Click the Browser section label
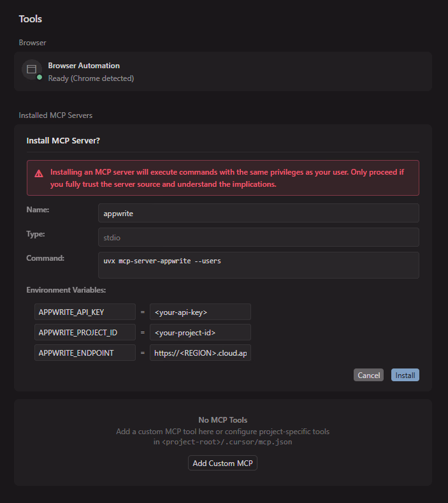 click(33, 43)
